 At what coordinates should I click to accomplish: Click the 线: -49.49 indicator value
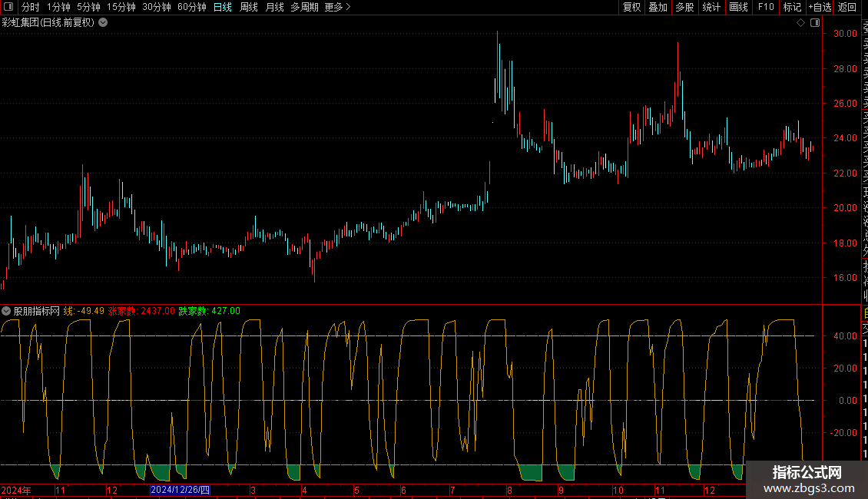[84, 311]
